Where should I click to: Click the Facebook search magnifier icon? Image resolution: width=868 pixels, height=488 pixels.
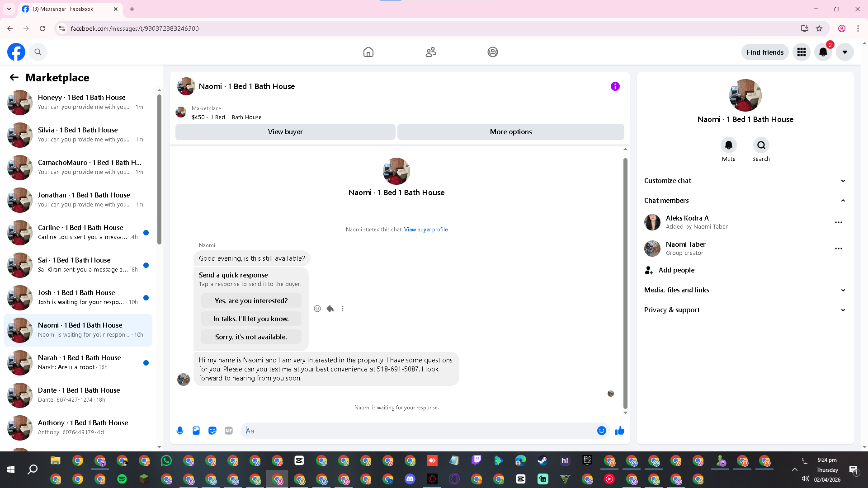38,52
